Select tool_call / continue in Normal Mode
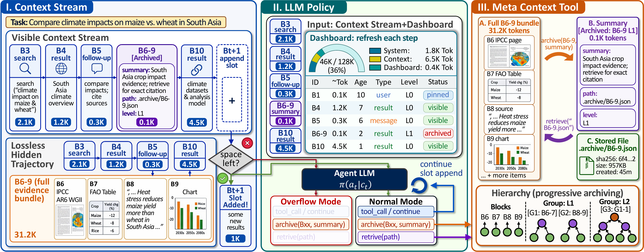 [x=396, y=212]
